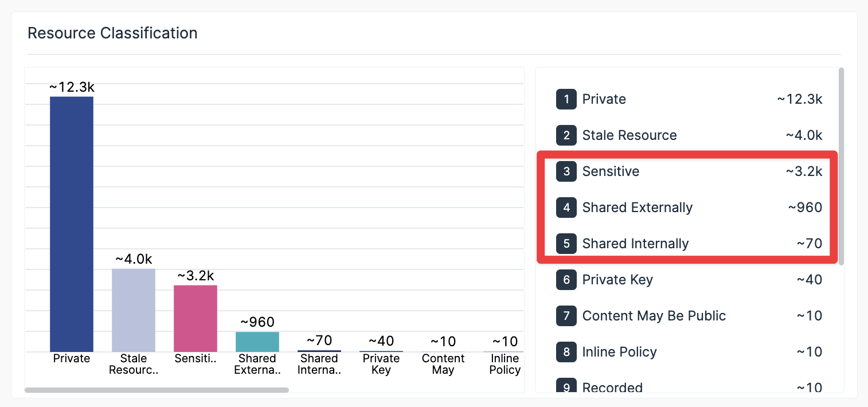The height and width of the screenshot is (407, 868).
Task: Select the dark blue Private bar
Action: [72, 224]
